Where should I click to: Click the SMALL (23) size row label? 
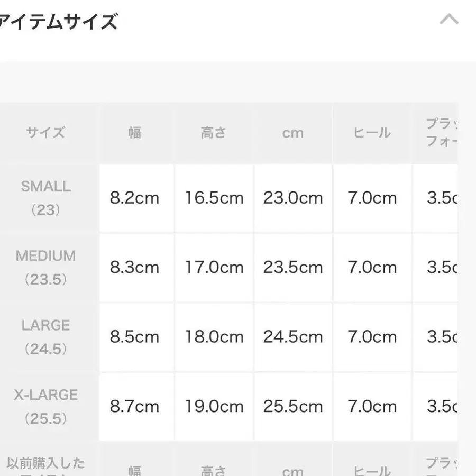(46, 198)
